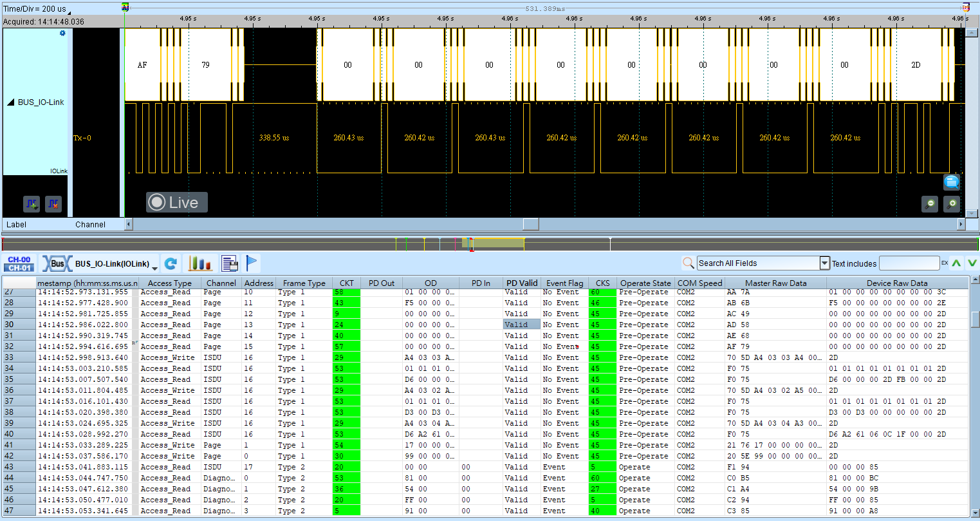
Task: Click the CH-00/CH-01 channel selector icon
Action: click(19, 263)
